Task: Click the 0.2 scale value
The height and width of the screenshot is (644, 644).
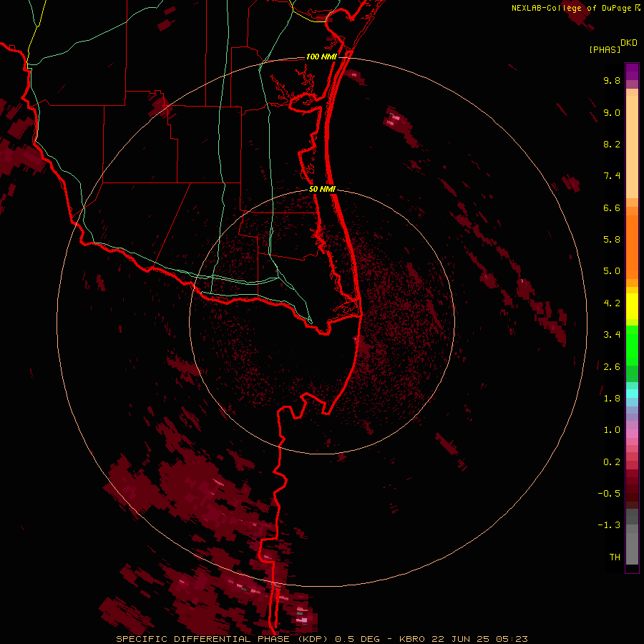Action: point(612,462)
